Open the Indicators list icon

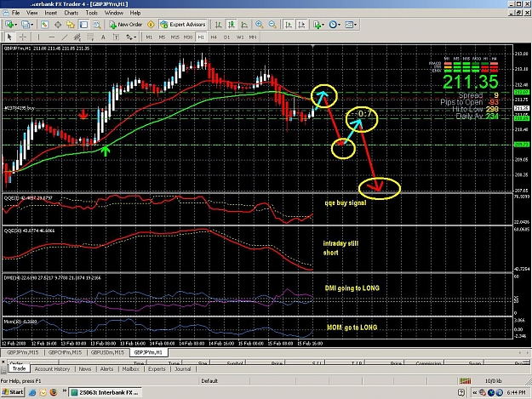[x=317, y=25]
